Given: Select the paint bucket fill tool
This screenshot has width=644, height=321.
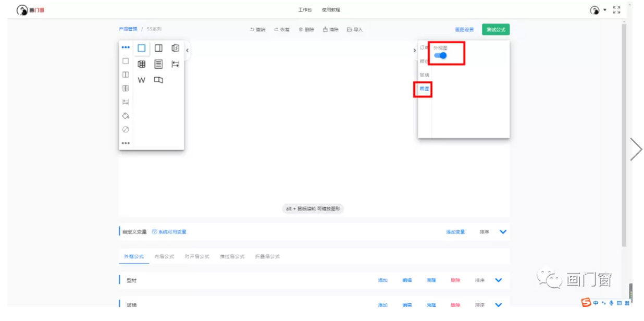Looking at the screenshot, I should (x=125, y=116).
